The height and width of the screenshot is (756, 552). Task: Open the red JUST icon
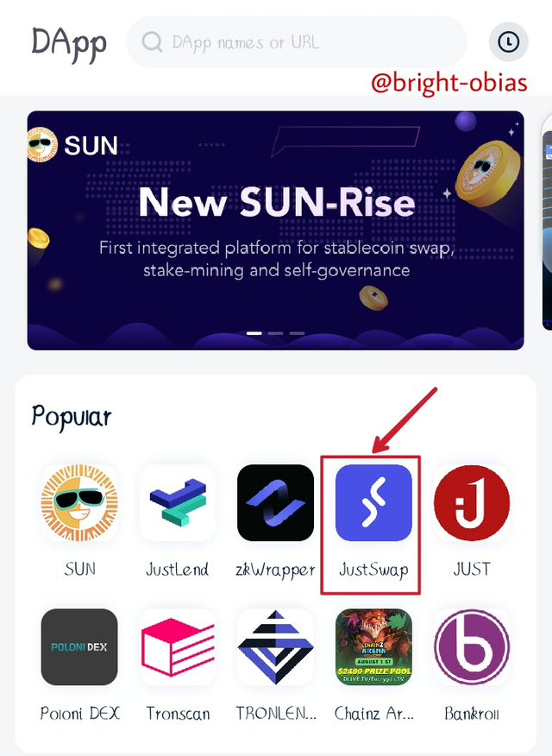472,503
